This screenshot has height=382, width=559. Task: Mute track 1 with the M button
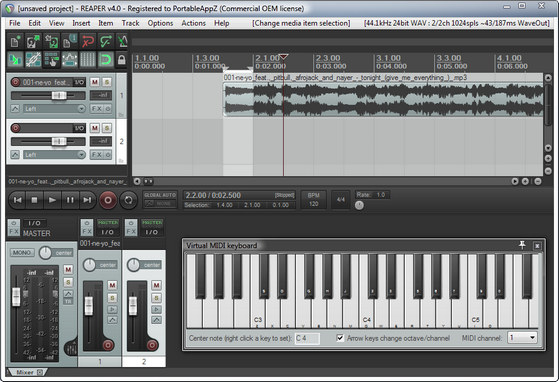[94, 82]
